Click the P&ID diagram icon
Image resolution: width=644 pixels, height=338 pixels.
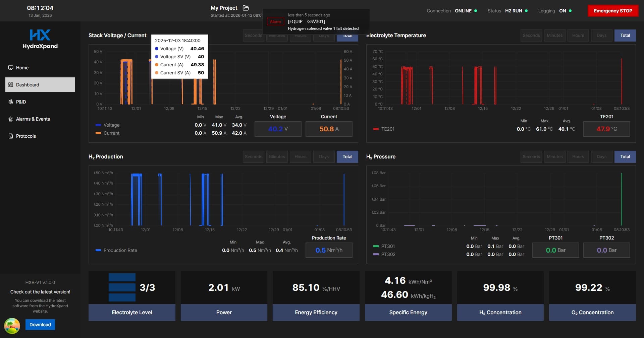point(11,102)
